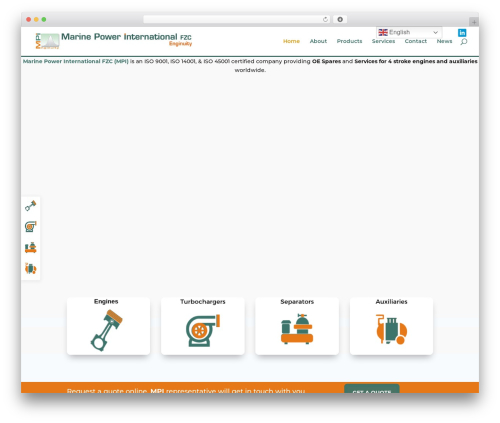Click the UK flag in language selector
Viewport: 500px width, 423px height.
pyautogui.click(x=383, y=32)
